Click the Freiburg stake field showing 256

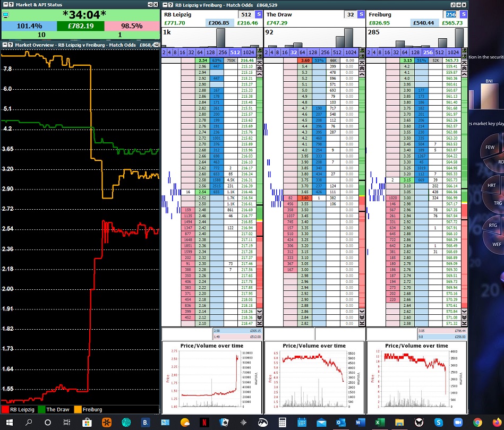pyautogui.click(x=451, y=14)
